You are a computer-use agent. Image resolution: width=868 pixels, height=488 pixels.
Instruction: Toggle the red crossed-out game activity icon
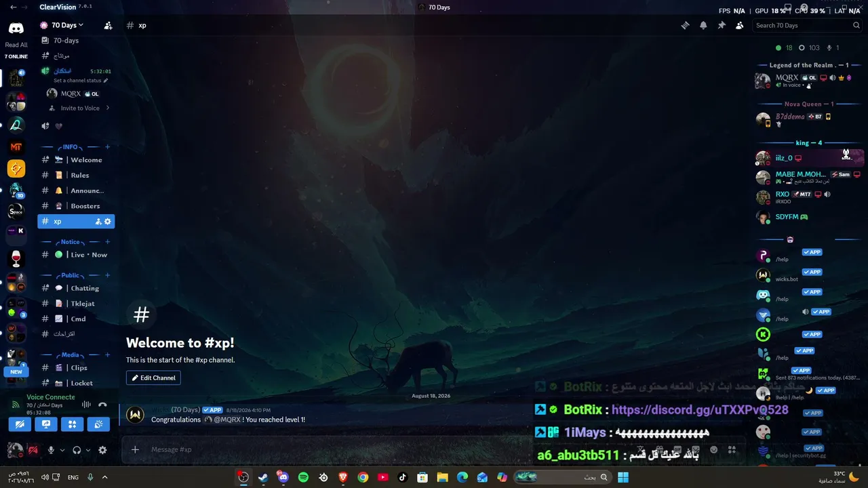point(32,450)
